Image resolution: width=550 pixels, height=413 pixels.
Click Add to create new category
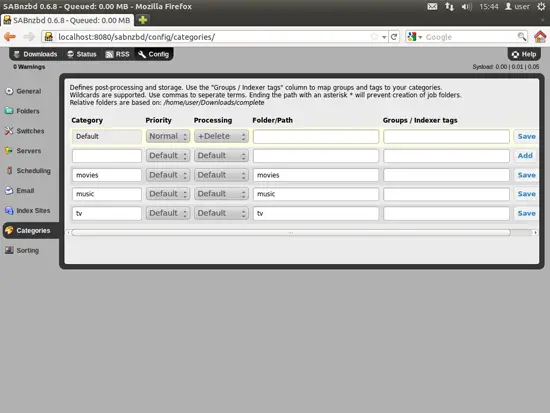525,155
